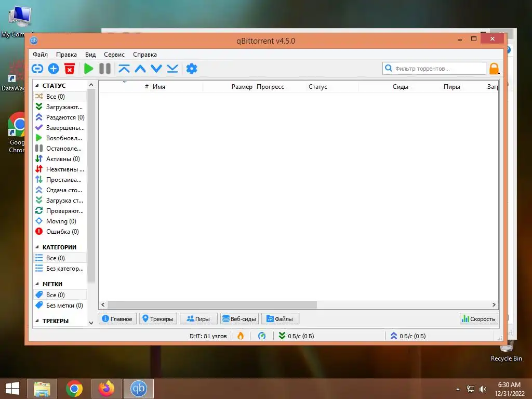Open the Справка menu
This screenshot has width=532, height=399.
145,54
